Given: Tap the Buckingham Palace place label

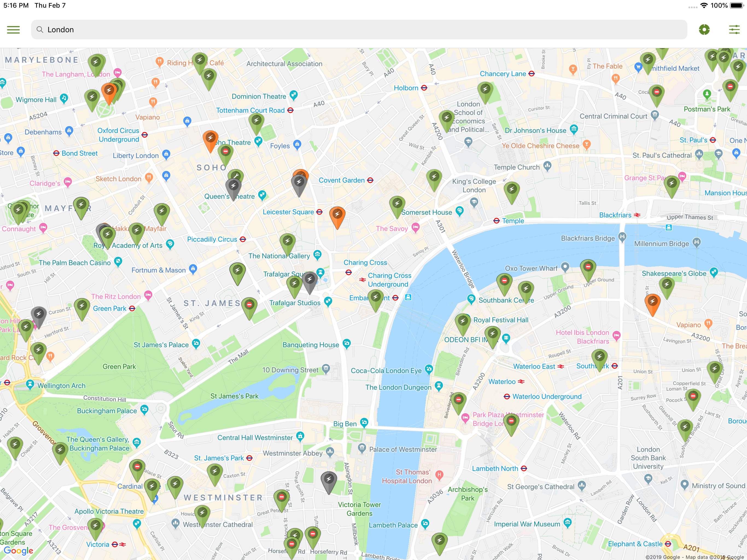Looking at the screenshot, I should pyautogui.click(x=107, y=411).
